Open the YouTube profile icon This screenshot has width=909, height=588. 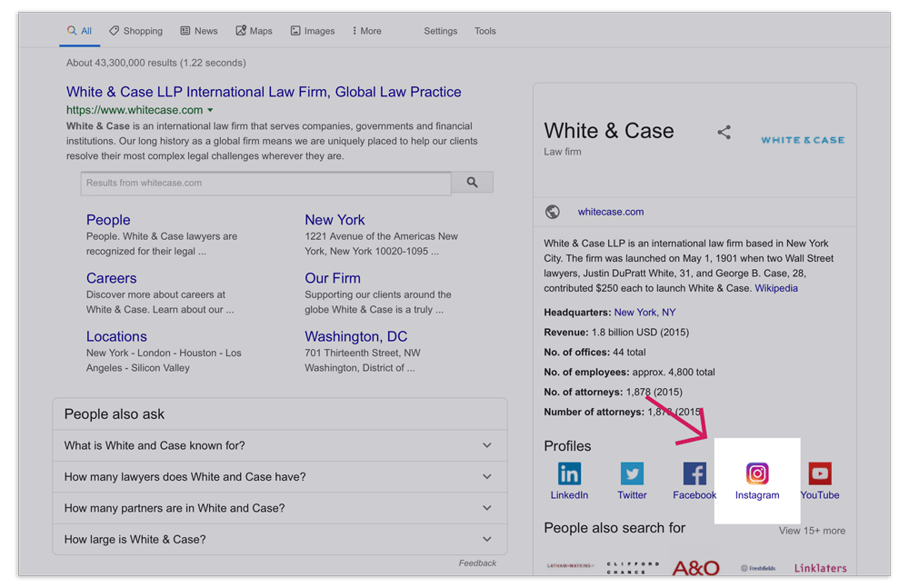820,473
